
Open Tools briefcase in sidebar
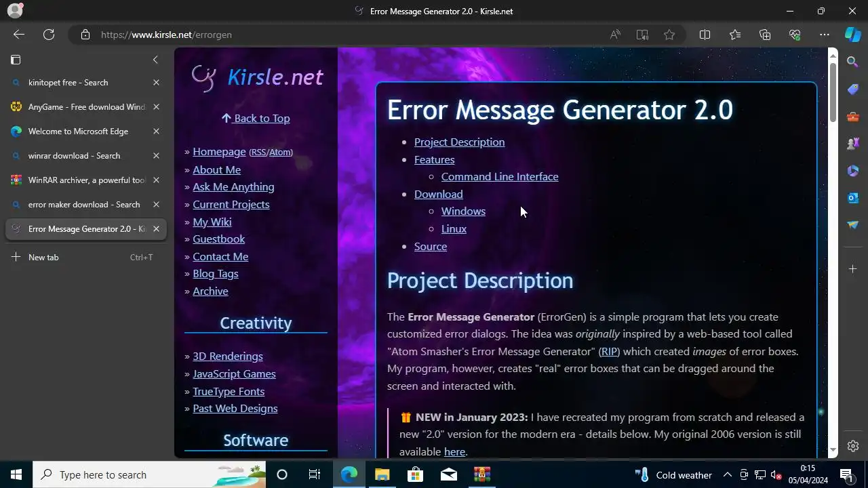coord(853,117)
